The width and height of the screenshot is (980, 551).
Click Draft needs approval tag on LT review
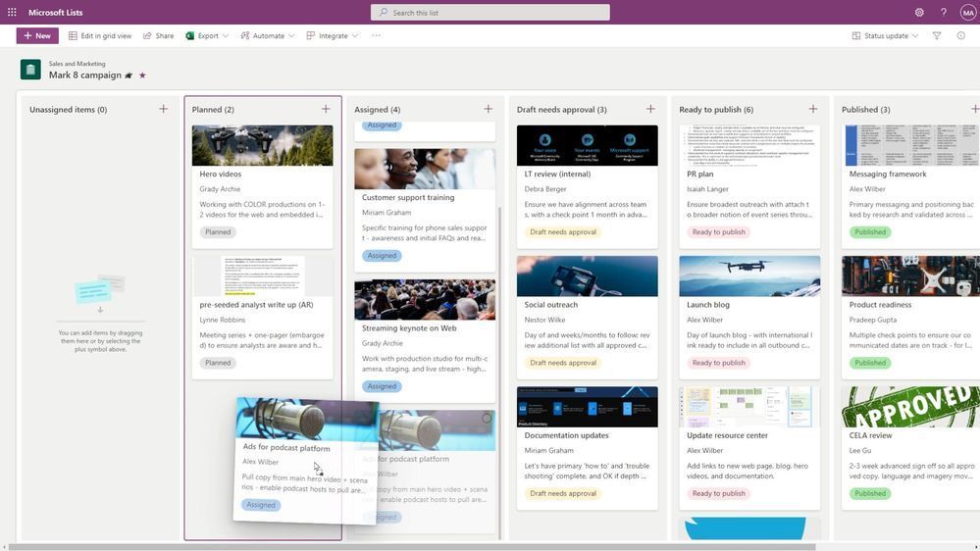tap(563, 231)
